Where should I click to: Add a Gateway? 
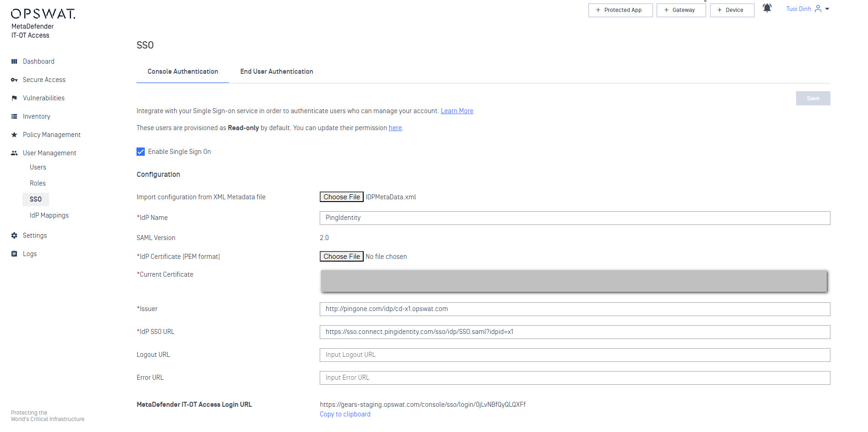pos(681,10)
